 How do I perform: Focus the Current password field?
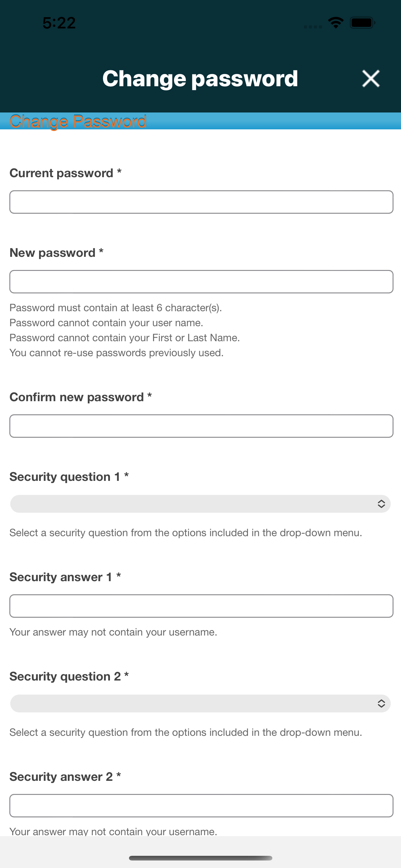click(x=201, y=202)
